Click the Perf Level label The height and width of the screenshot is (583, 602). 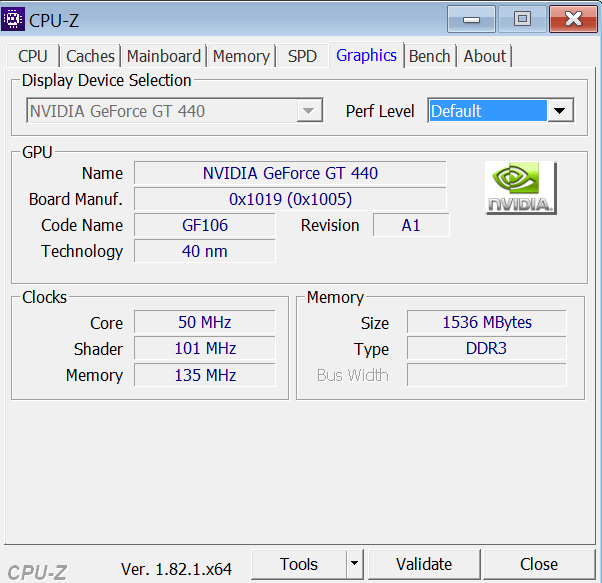coord(380,111)
